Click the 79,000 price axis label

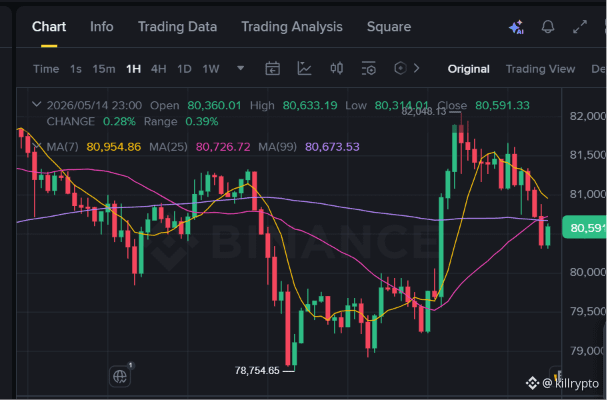[588, 350]
